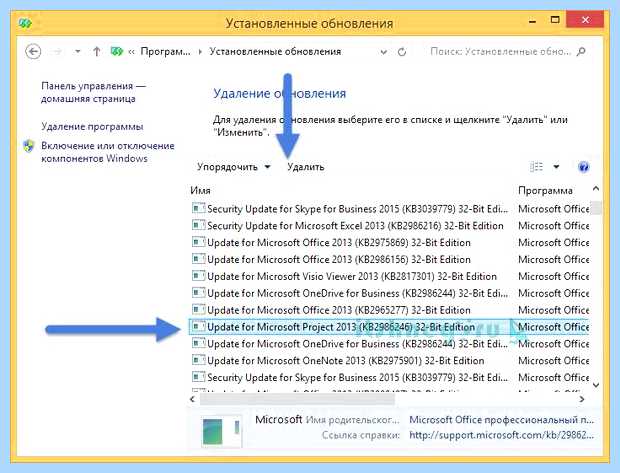Click Microsoft Office cell of OneNote KB2975901 row
The width and height of the screenshot is (620, 473).
pyautogui.click(x=554, y=361)
